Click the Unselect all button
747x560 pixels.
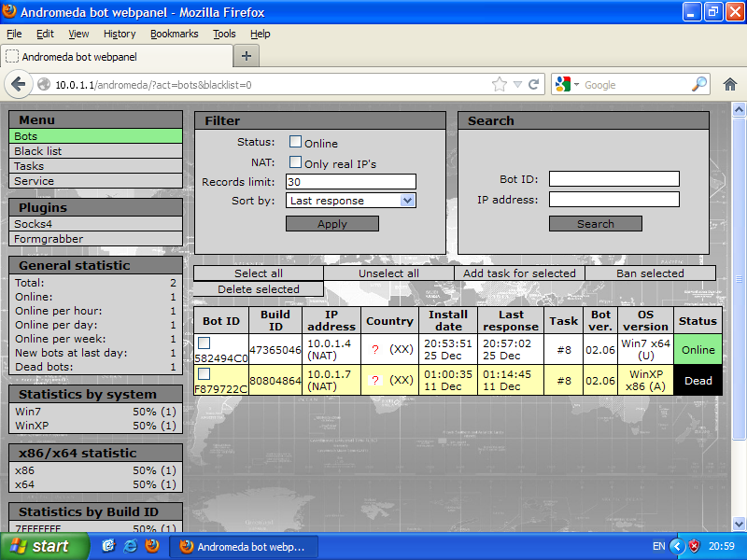pyautogui.click(x=388, y=273)
